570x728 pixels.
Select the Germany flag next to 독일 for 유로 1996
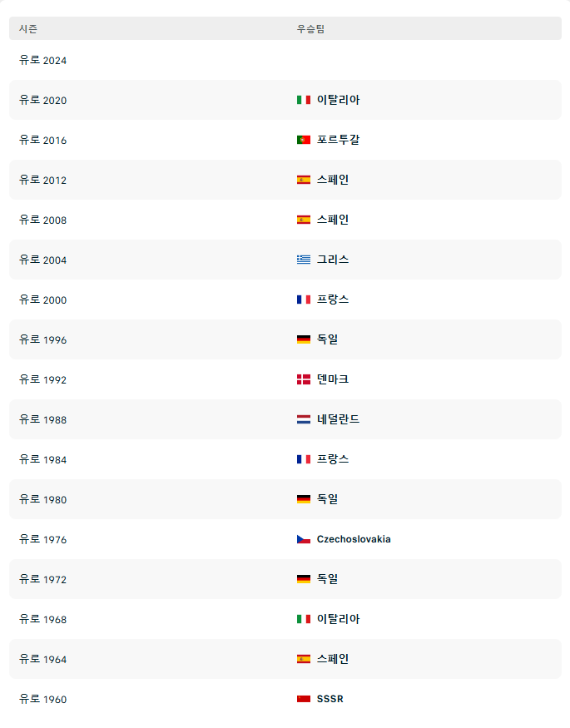pos(304,339)
